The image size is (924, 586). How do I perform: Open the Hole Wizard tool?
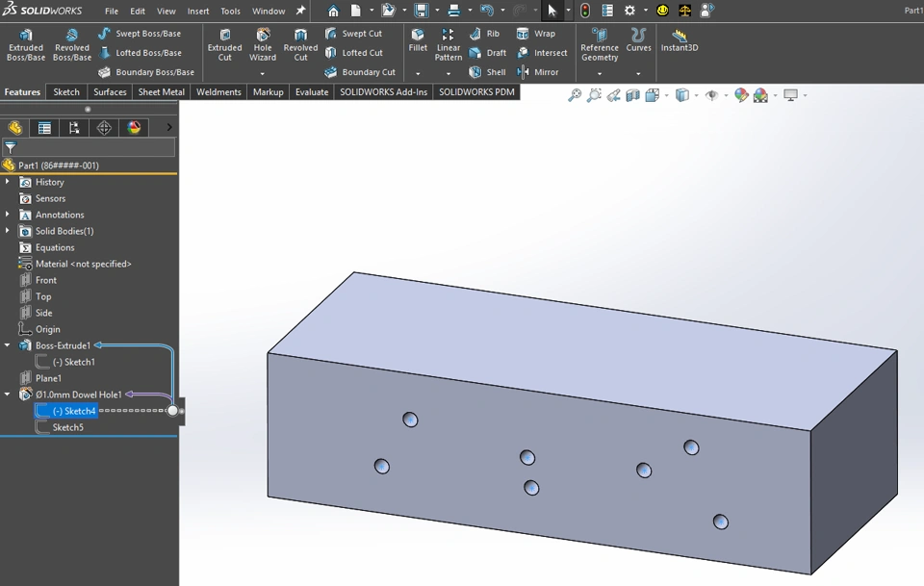tap(263, 44)
